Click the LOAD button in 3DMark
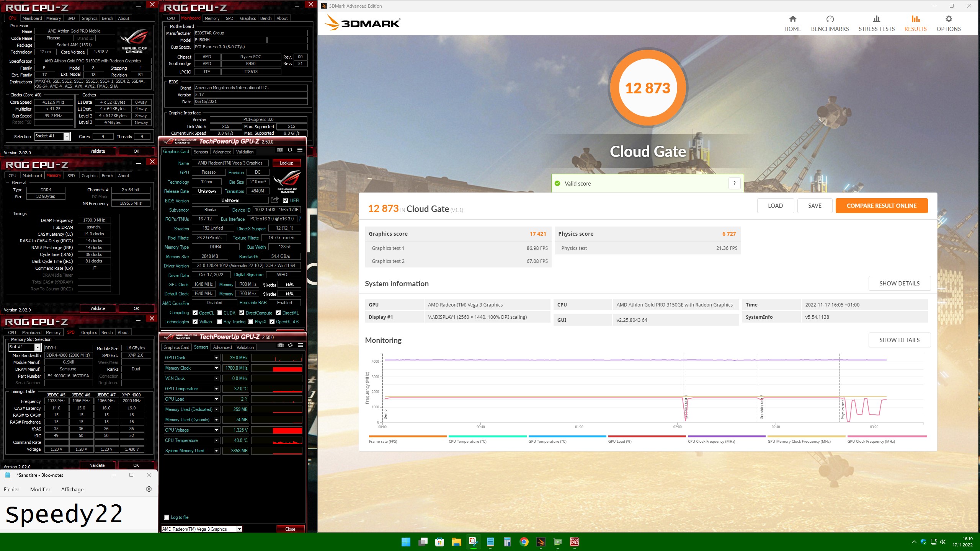 [x=775, y=205]
